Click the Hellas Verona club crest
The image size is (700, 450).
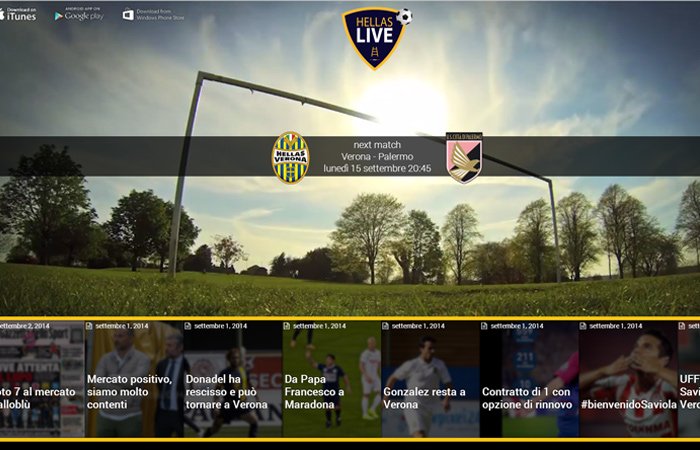pos(291,158)
